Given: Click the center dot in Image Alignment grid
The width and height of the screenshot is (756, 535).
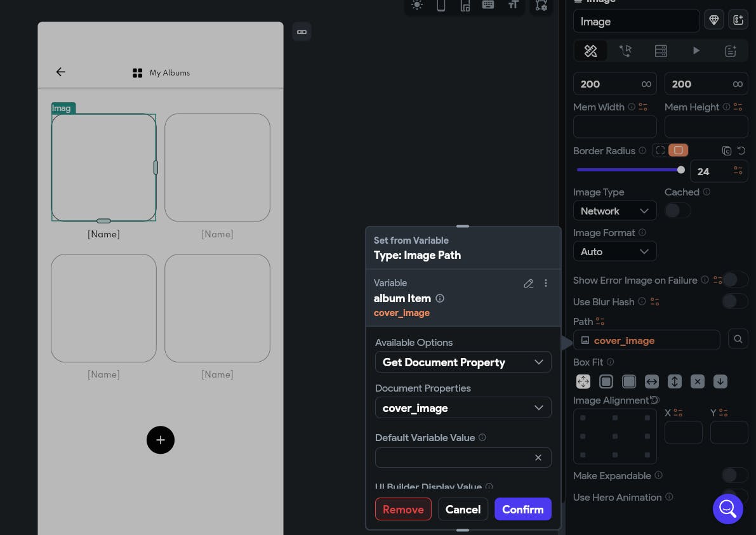Looking at the screenshot, I should click(x=614, y=436).
